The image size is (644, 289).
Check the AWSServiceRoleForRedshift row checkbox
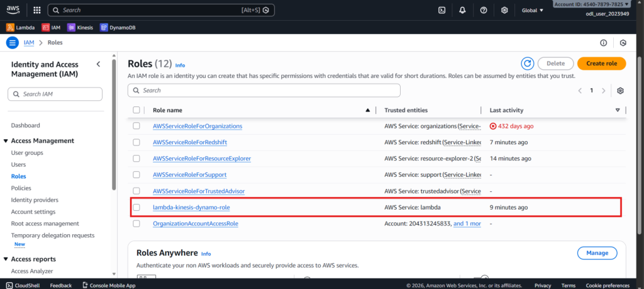[x=136, y=142]
